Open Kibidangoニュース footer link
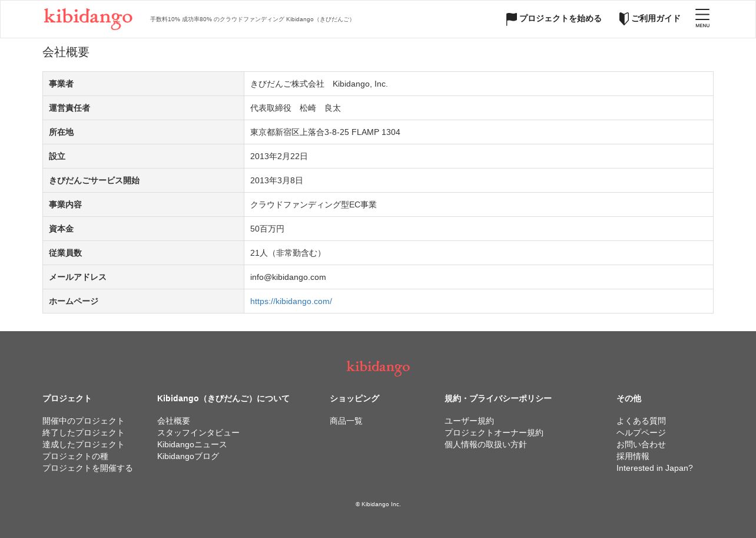Viewport: 756px width, 538px height. [192, 444]
